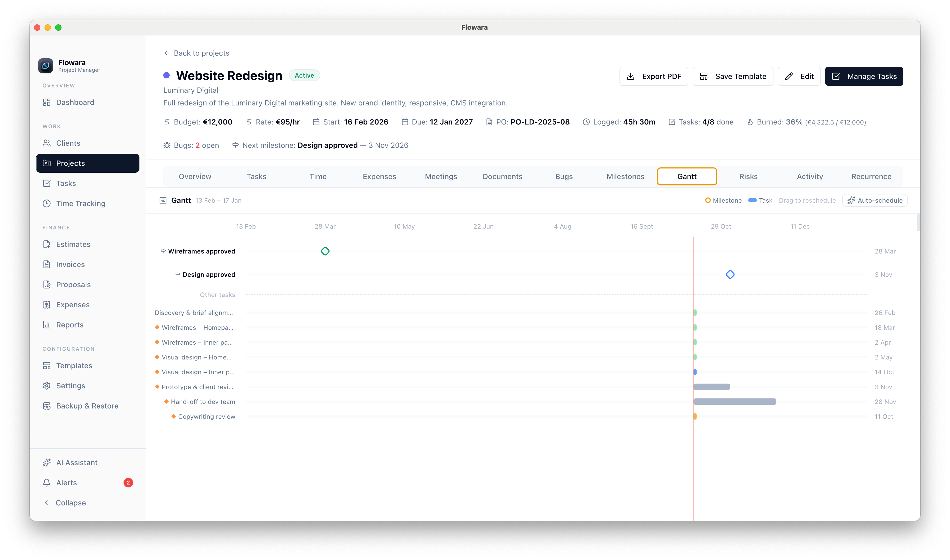Click Save Template button
Viewport: 950px width, 560px height.
point(732,76)
